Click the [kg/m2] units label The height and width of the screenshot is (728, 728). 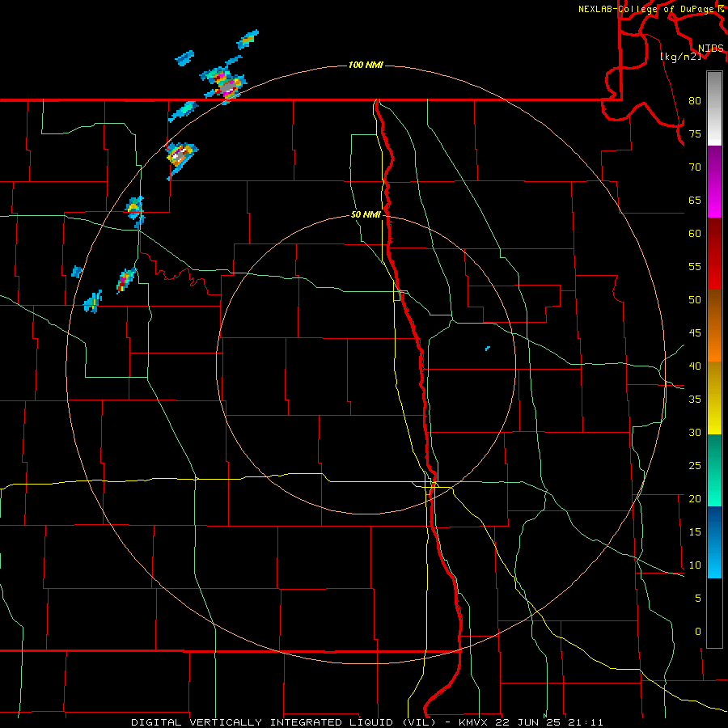(x=680, y=56)
